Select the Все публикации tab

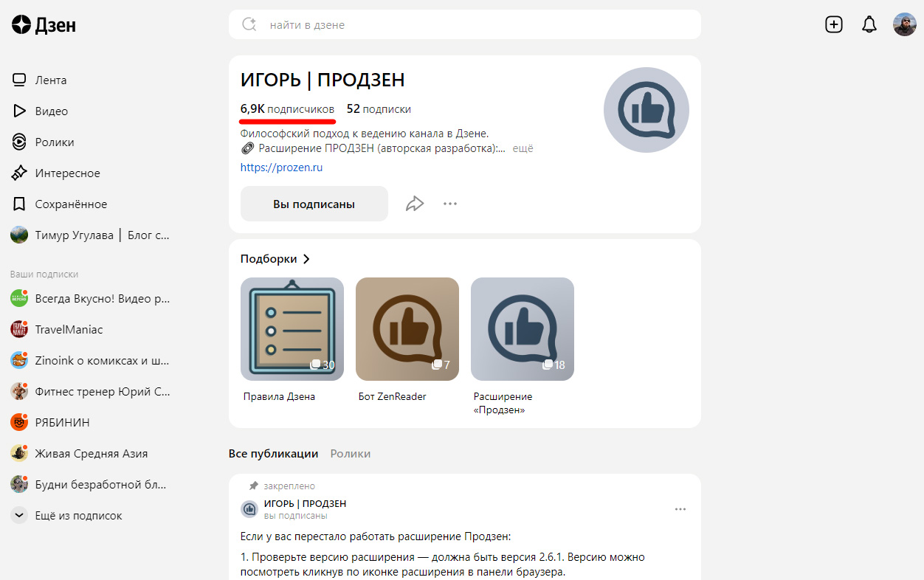(x=273, y=453)
